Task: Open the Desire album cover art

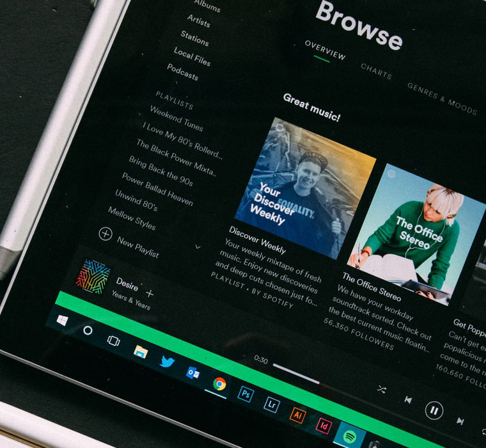Action: pyautogui.click(x=93, y=276)
